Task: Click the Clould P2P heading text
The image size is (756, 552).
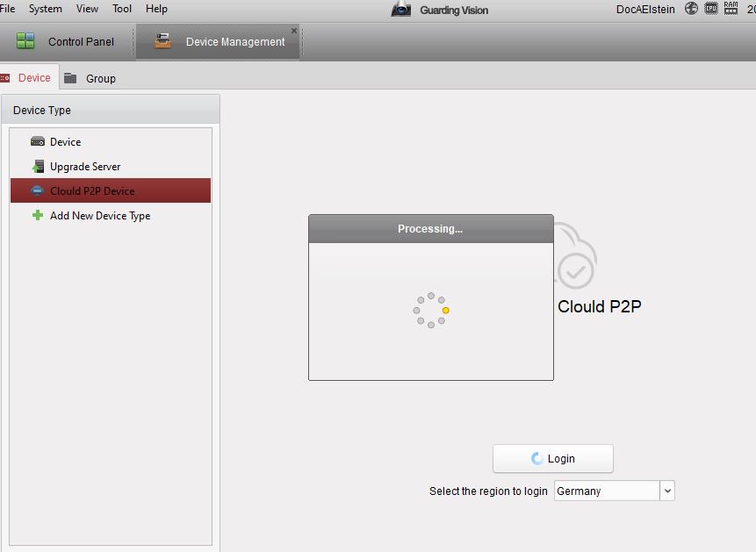Action: tap(600, 306)
